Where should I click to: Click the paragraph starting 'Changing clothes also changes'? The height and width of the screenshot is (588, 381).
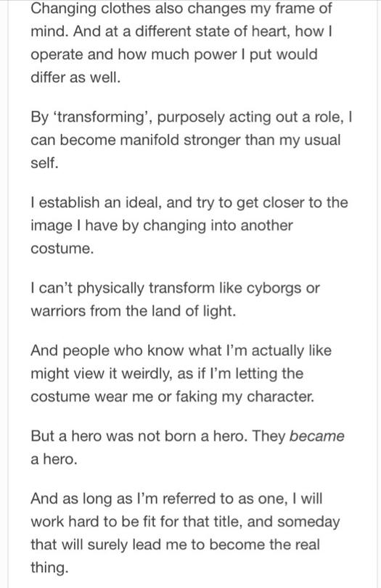(181, 43)
